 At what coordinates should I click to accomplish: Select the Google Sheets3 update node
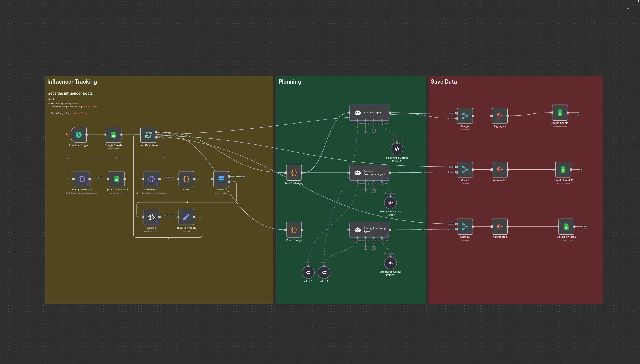566,227
